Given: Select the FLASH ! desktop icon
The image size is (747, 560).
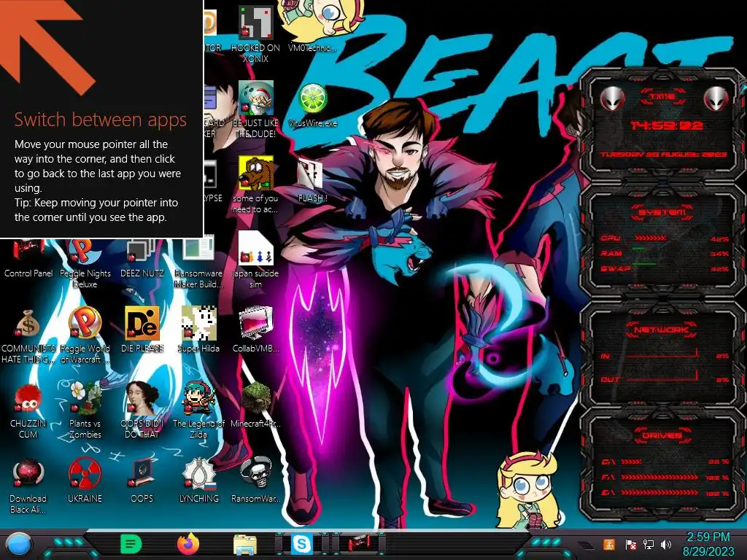Looking at the screenshot, I should point(312,174).
